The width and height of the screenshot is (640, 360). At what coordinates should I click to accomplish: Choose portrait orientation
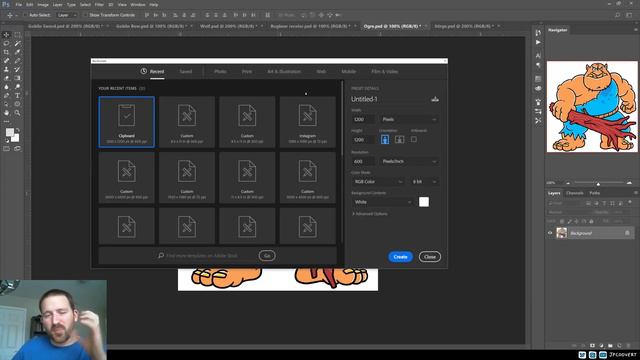click(384, 139)
